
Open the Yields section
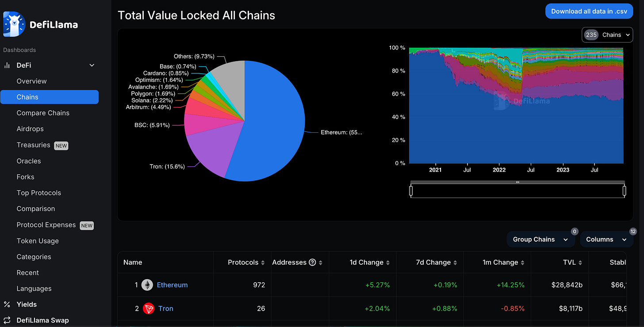coord(27,304)
